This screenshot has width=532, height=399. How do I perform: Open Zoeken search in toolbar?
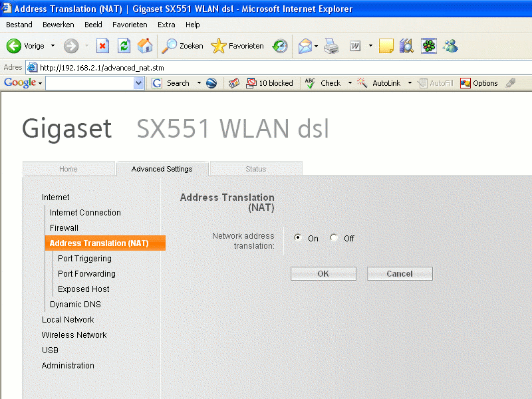pyautogui.click(x=182, y=46)
